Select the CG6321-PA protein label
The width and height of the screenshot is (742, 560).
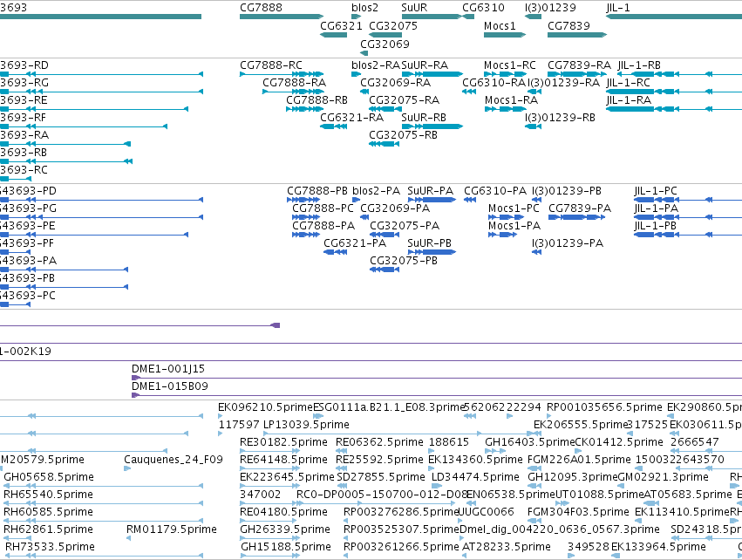(x=355, y=243)
